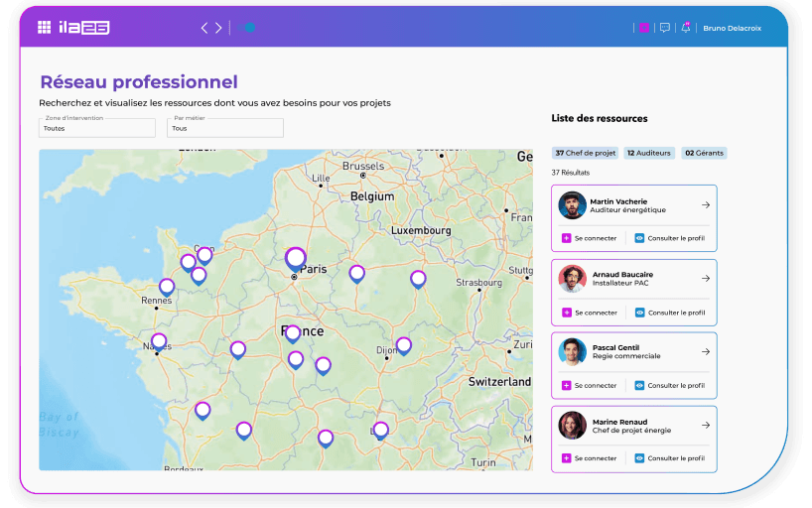Select the large map pin at Paris
The width and height of the screenshot is (812, 508).
(x=296, y=259)
